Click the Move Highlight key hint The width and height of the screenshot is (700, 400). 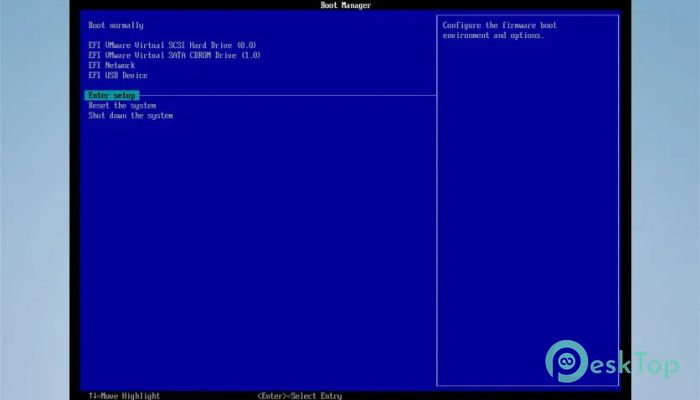[x=124, y=396]
